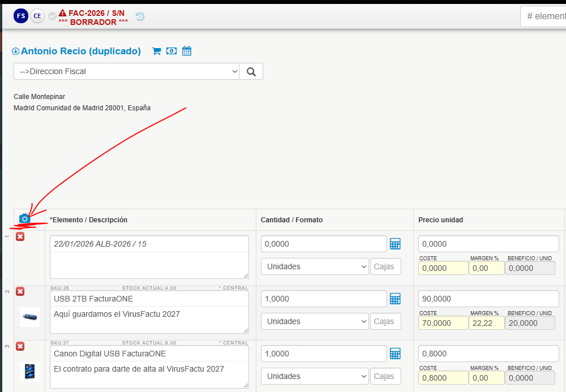Click Coste field 0,0000 on line 1
566x392 pixels.
[x=443, y=268]
